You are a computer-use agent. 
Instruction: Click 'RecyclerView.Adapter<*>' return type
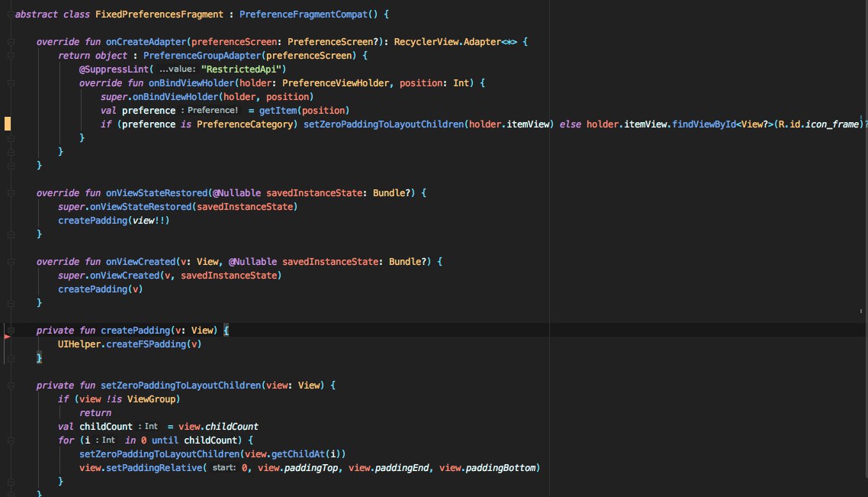coord(455,42)
